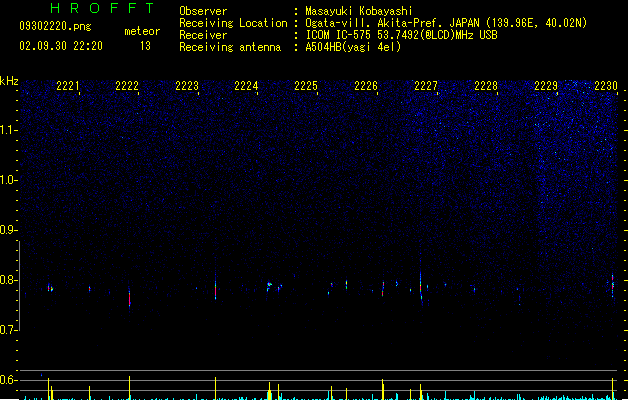The height and width of the screenshot is (400, 629).
Task: Click time marker 2230
Action: pyautogui.click(x=606, y=86)
